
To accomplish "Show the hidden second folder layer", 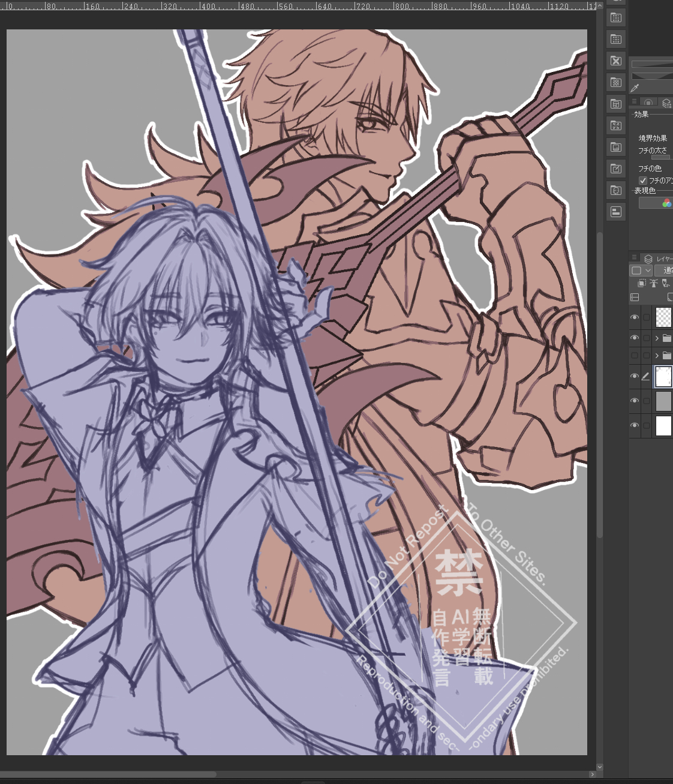I will point(635,356).
